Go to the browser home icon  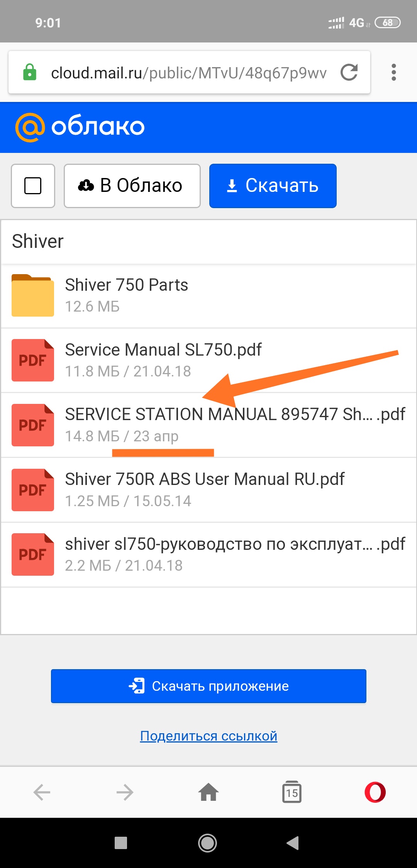point(208,792)
